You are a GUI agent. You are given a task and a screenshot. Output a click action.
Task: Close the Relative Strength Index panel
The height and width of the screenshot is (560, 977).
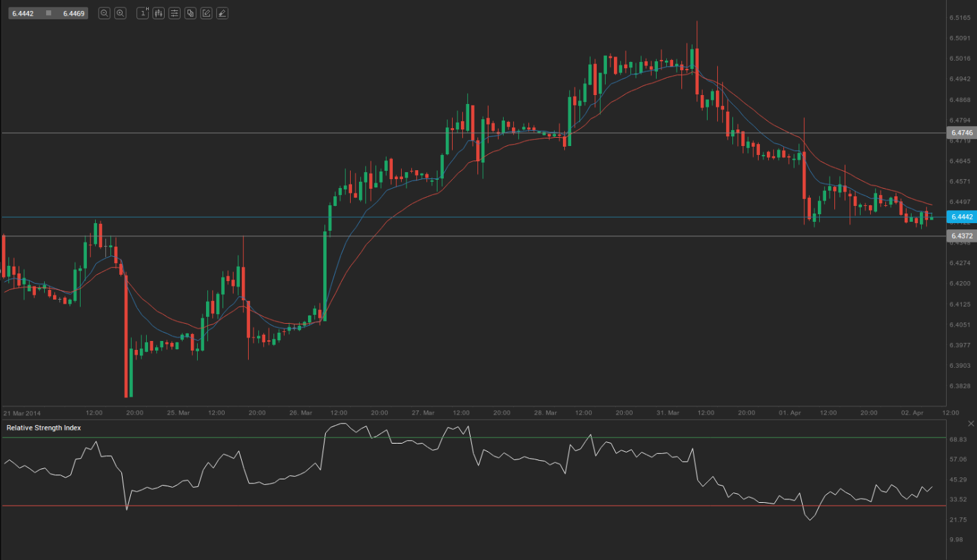tap(971, 424)
